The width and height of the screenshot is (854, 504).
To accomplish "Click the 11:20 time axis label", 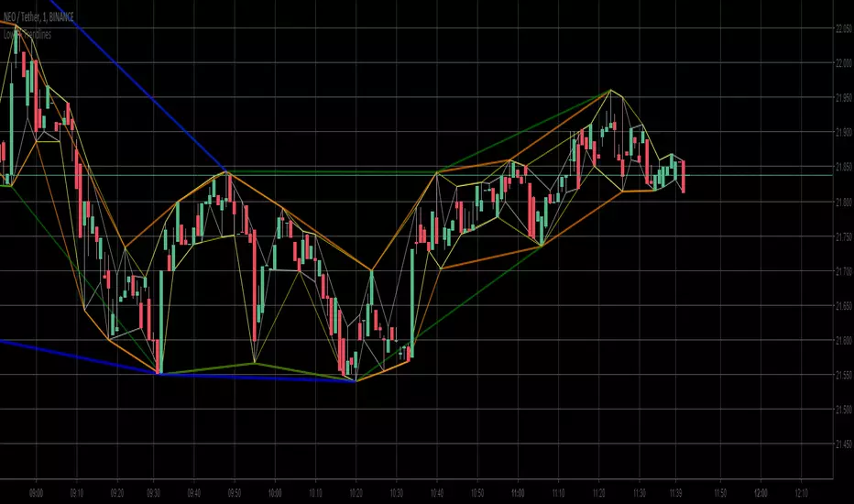I will tap(598, 493).
